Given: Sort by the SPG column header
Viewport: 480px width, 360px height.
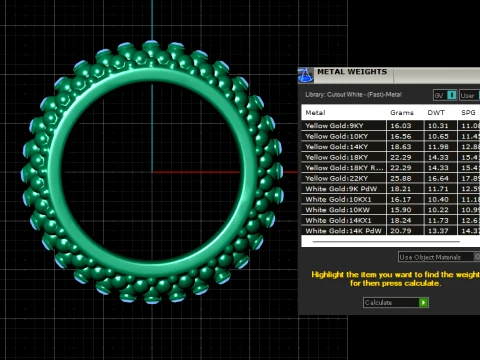Looking at the screenshot, I should pos(468,113).
